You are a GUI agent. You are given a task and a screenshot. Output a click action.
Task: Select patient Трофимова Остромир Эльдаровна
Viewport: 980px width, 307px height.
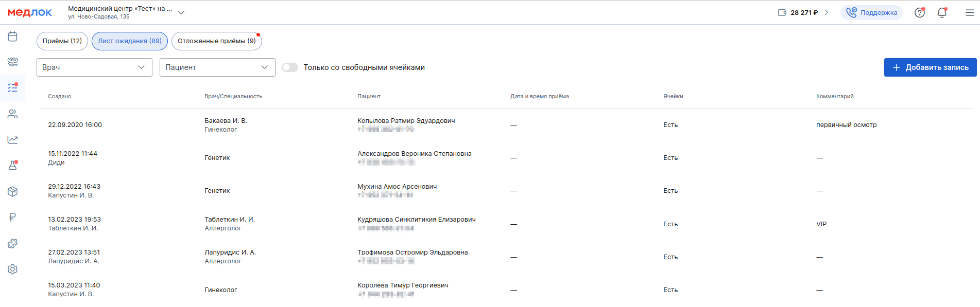pyautogui.click(x=412, y=252)
